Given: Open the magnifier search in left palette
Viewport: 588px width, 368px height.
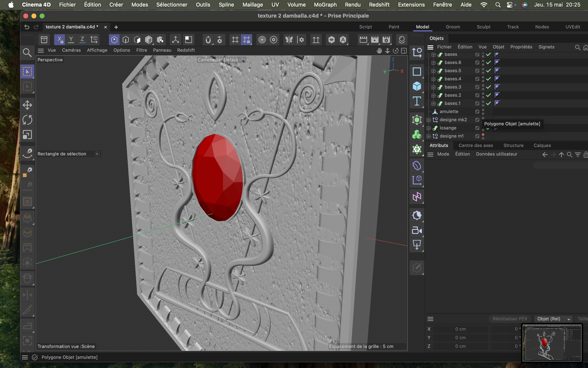Looking at the screenshot, I should pyautogui.click(x=27, y=53).
